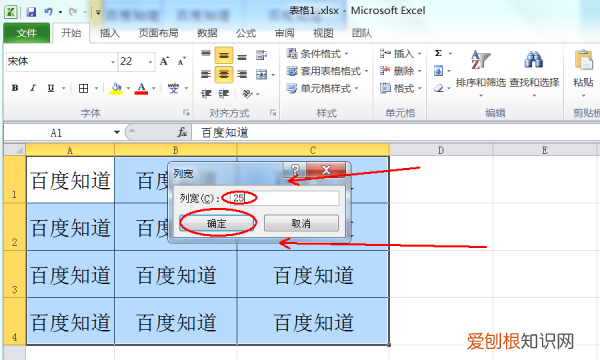Image resolution: width=600 pixels, height=360 pixels.
Task: Expand the A1 name box dropdown
Action: click(117, 133)
